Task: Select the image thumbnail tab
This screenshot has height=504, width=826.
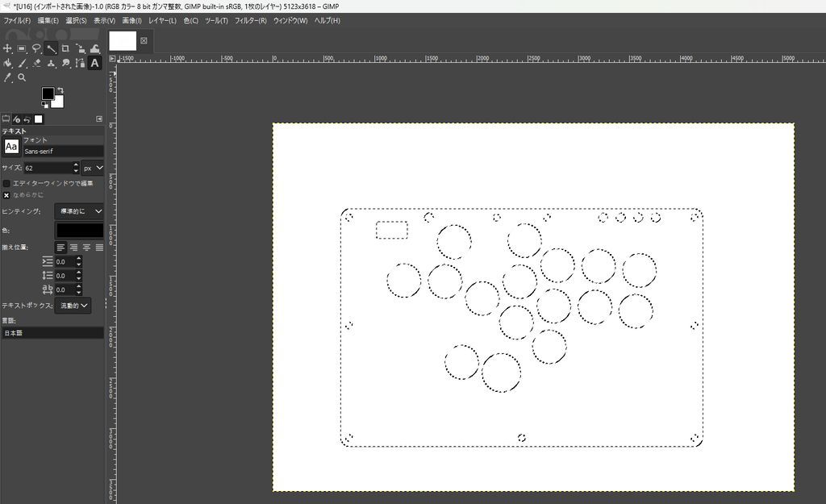Action: click(x=123, y=40)
